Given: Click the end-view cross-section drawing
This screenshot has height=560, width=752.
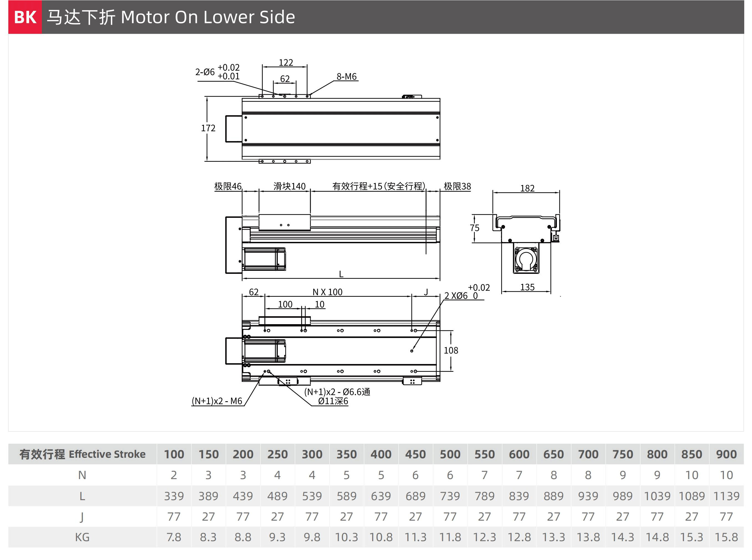Looking at the screenshot, I should tap(526, 244).
